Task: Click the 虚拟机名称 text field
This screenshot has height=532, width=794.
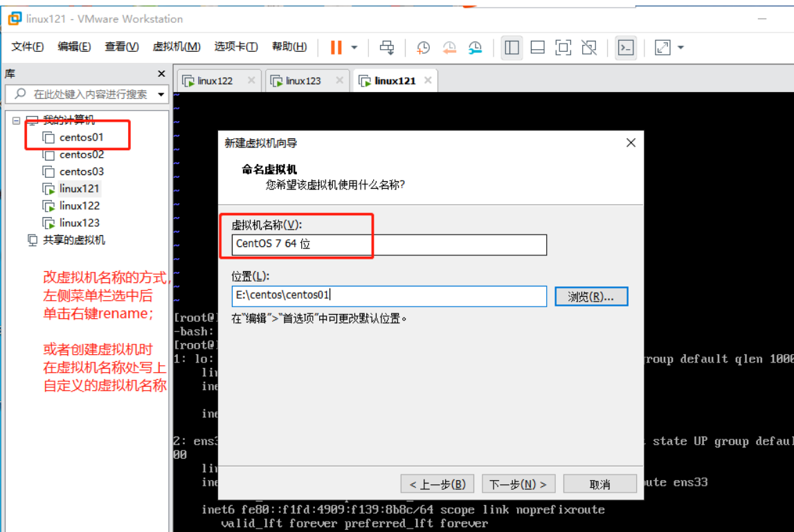Action: click(389, 244)
